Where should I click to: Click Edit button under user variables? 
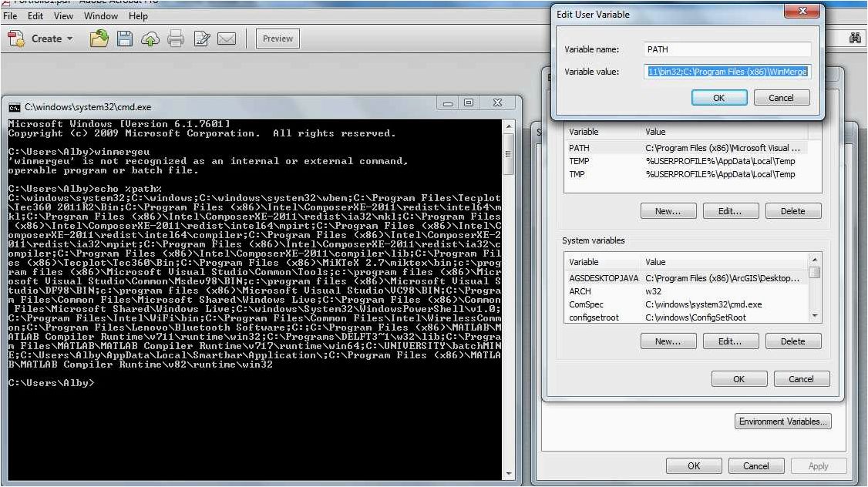(730, 211)
